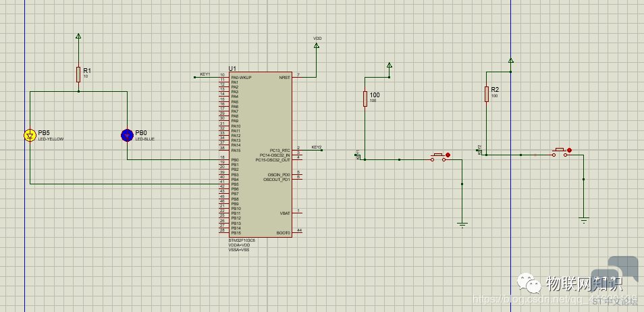This screenshot has width=644, height=312.
Task: Click resistor R1 symbol
Action: coord(78,74)
